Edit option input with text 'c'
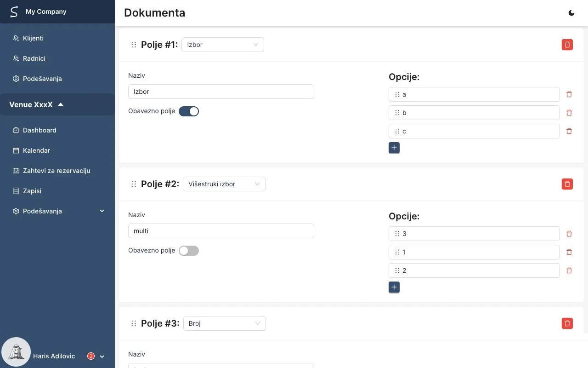 [474, 131]
